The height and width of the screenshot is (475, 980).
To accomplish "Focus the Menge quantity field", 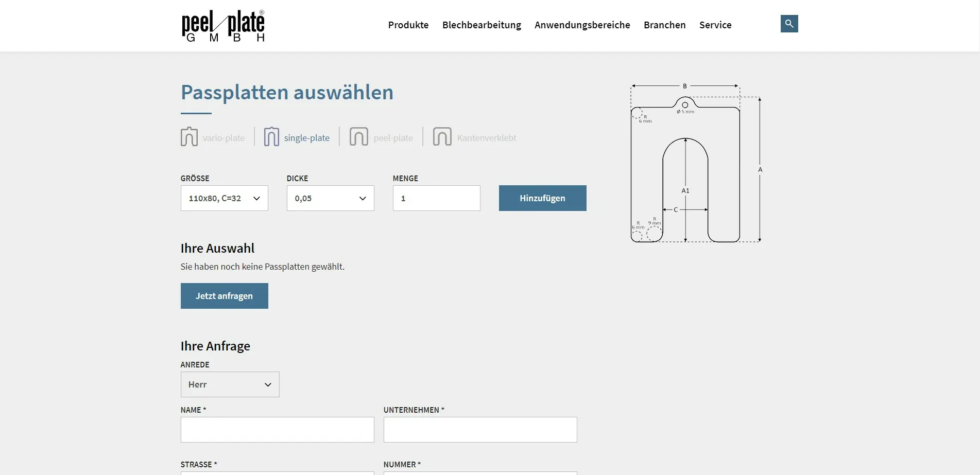I will point(436,198).
